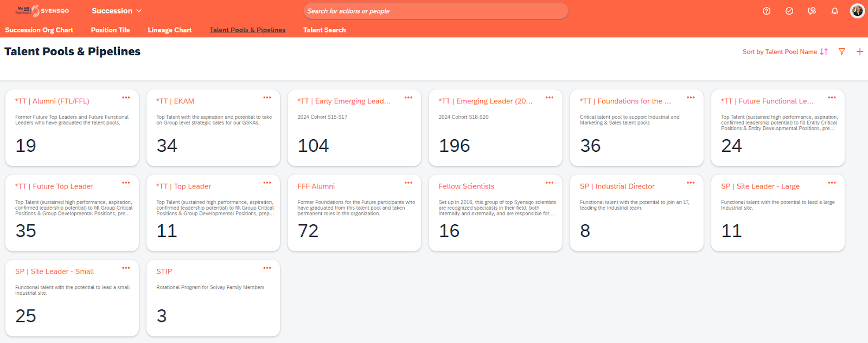
Task: Switch to Succession Org Chart tab
Action: click(x=39, y=30)
